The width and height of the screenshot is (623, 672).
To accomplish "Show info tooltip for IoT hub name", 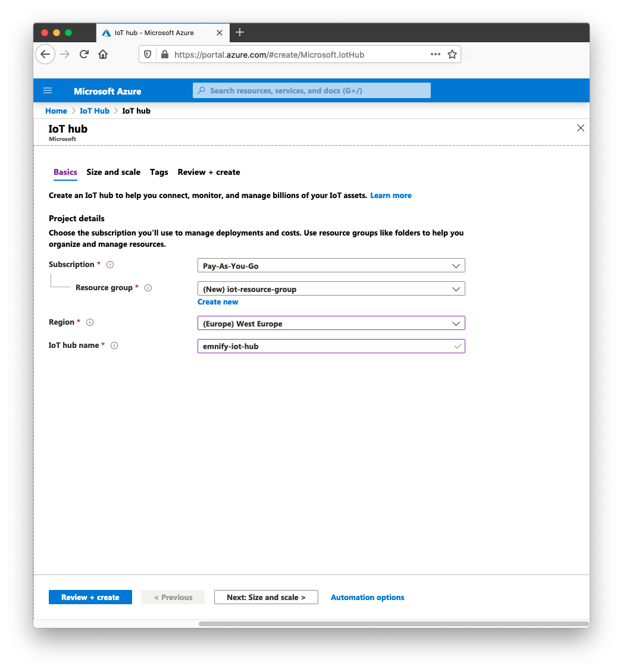I will coord(114,346).
